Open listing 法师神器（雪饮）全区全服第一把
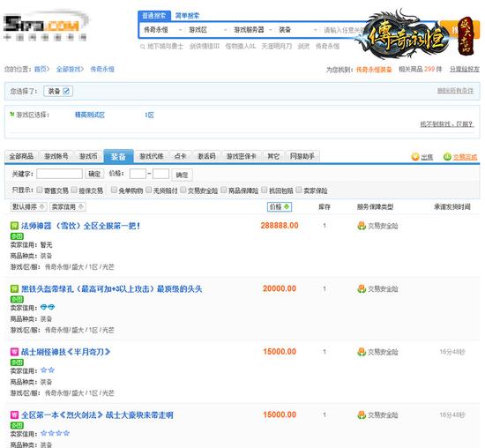 pyautogui.click(x=80, y=226)
